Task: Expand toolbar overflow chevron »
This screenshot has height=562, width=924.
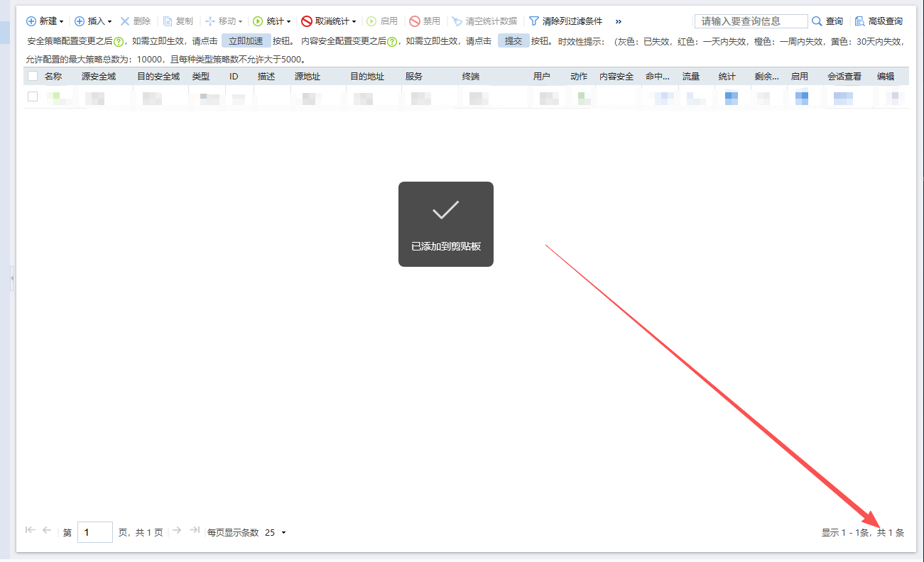Action: [x=618, y=21]
